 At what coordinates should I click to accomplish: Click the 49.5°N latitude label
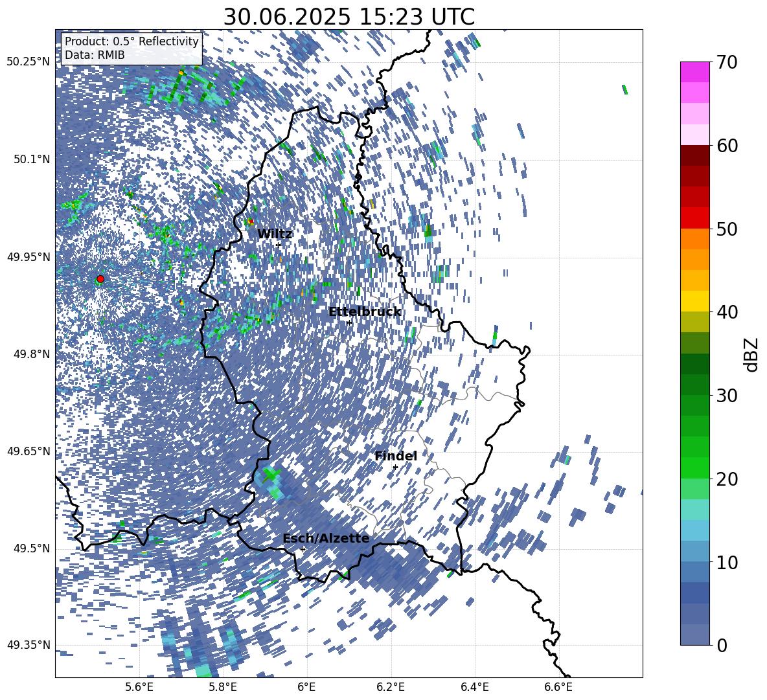coord(32,548)
